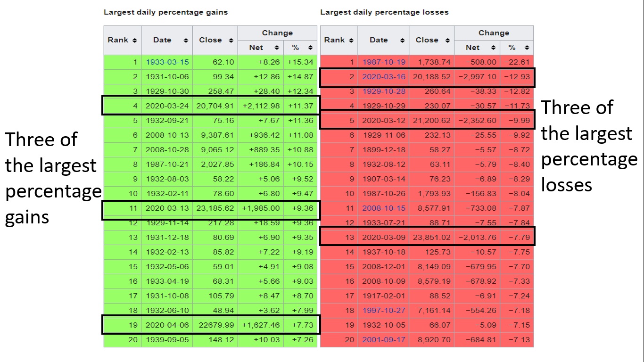Open the 1933-03-15 date link
This screenshot has width=644, height=362.
tap(167, 62)
